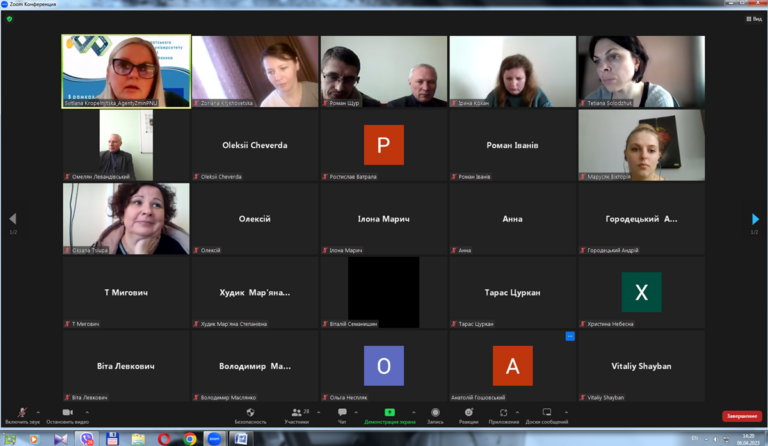Image resolution: width=768 pixels, height=446 pixels.
Task: Open the Реакции reactions menu
Action: [469, 416]
